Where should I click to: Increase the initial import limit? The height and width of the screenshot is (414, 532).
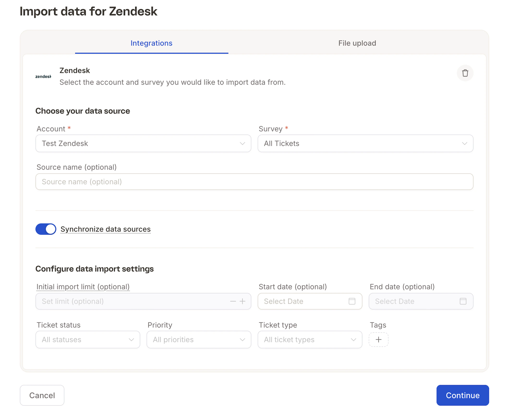[242, 301]
